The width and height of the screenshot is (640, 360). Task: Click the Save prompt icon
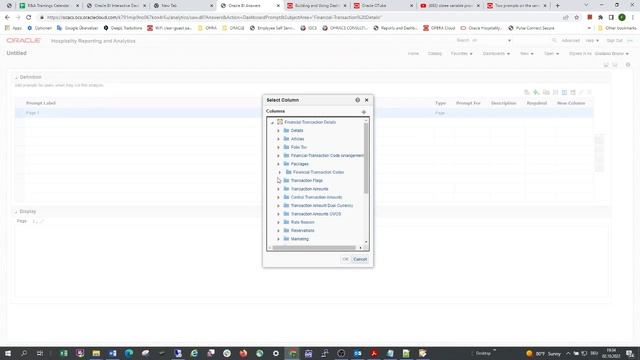click(606, 65)
